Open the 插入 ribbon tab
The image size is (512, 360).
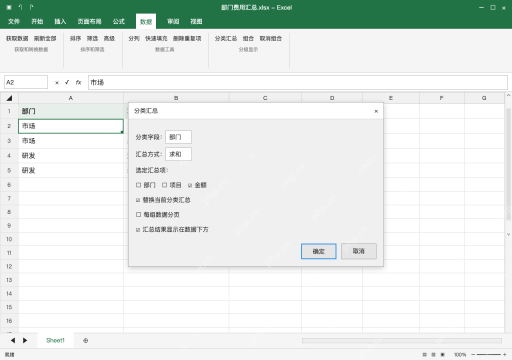(60, 22)
